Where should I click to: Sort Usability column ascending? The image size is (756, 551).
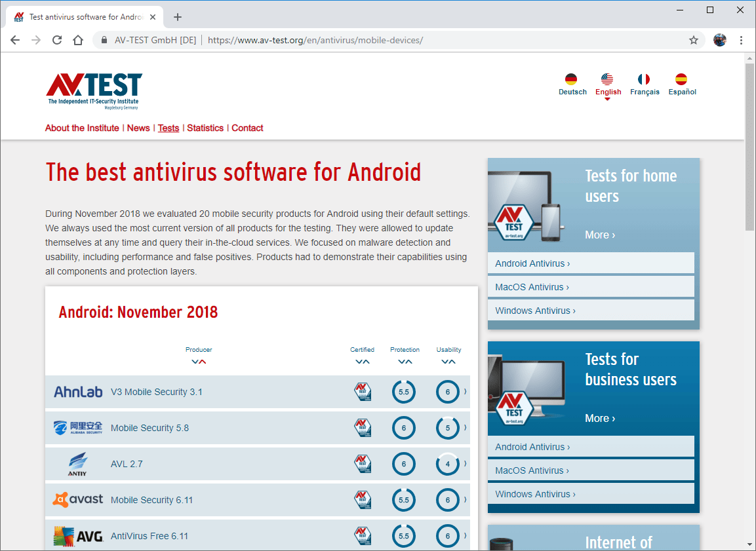pyautogui.click(x=452, y=362)
